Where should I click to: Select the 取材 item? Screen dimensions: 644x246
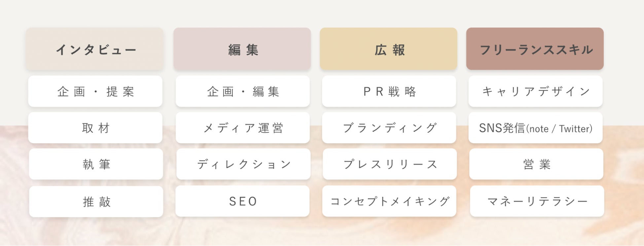click(95, 128)
